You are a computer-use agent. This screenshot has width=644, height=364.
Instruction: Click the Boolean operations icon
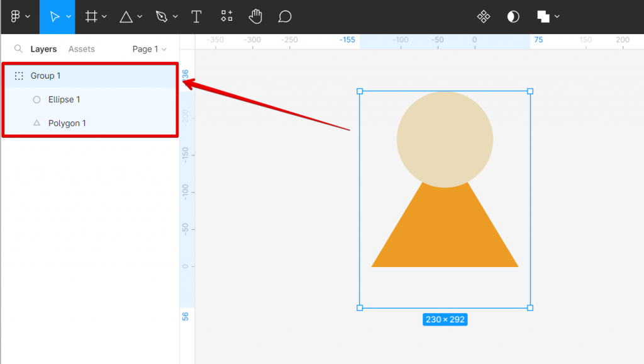coord(543,17)
